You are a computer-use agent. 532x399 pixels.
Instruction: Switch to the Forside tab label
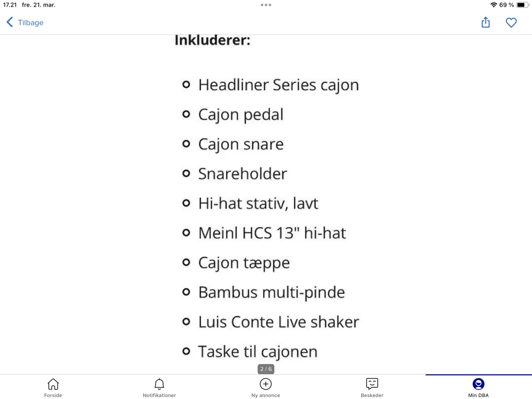(x=53, y=395)
